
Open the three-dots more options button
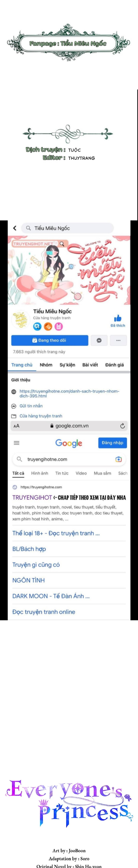point(118,340)
